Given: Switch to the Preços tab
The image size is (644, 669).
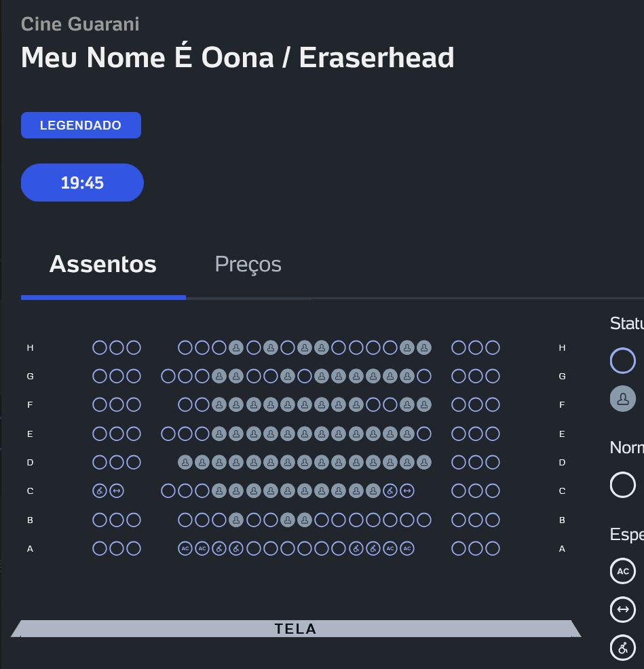Looking at the screenshot, I should pos(248,264).
